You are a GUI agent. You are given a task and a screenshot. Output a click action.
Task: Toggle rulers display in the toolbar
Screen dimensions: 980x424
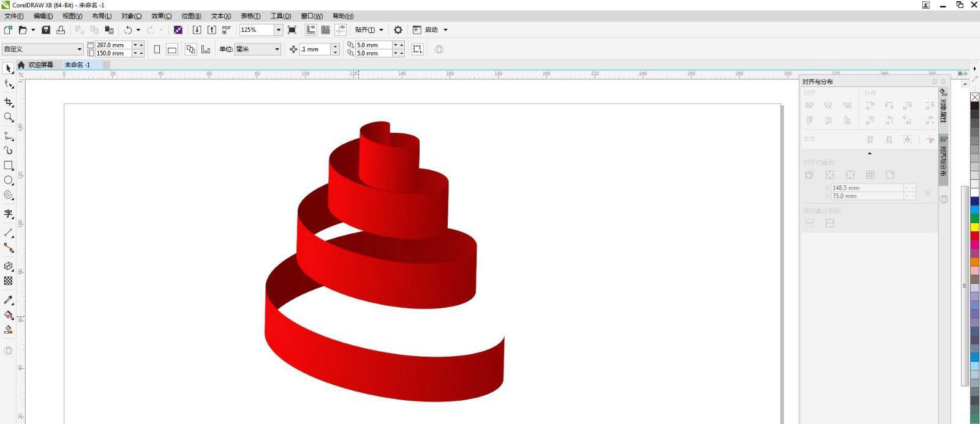pyautogui.click(x=311, y=30)
